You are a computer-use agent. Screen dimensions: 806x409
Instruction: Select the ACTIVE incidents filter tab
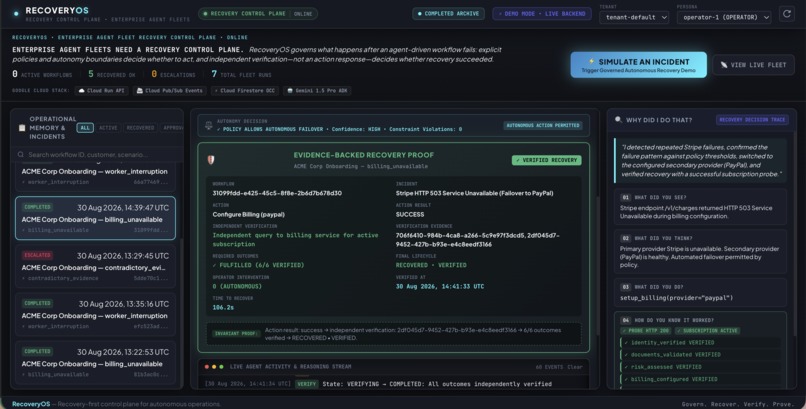coord(108,127)
